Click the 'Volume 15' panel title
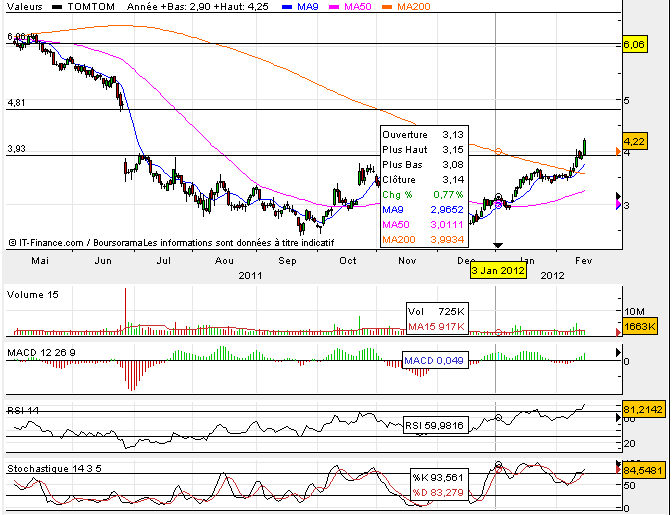The image size is (672, 515). click(33, 295)
